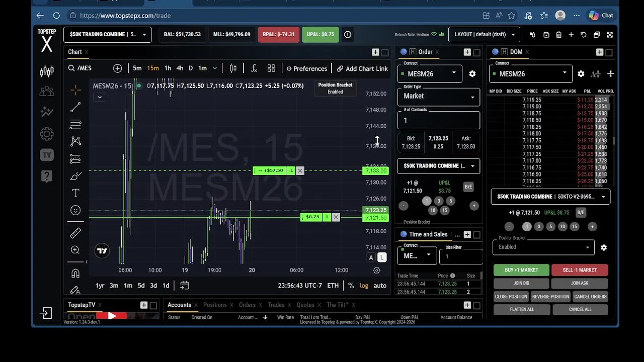Click the Size Filter input field

point(461,255)
